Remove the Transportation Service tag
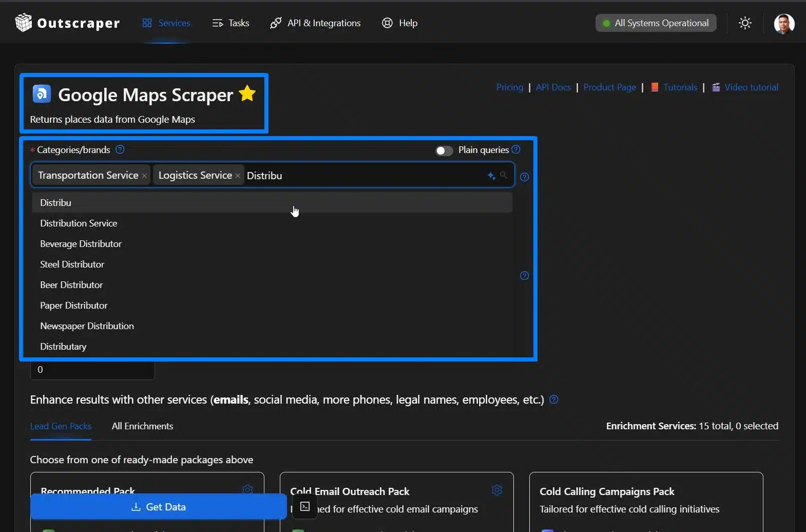 [x=144, y=176]
